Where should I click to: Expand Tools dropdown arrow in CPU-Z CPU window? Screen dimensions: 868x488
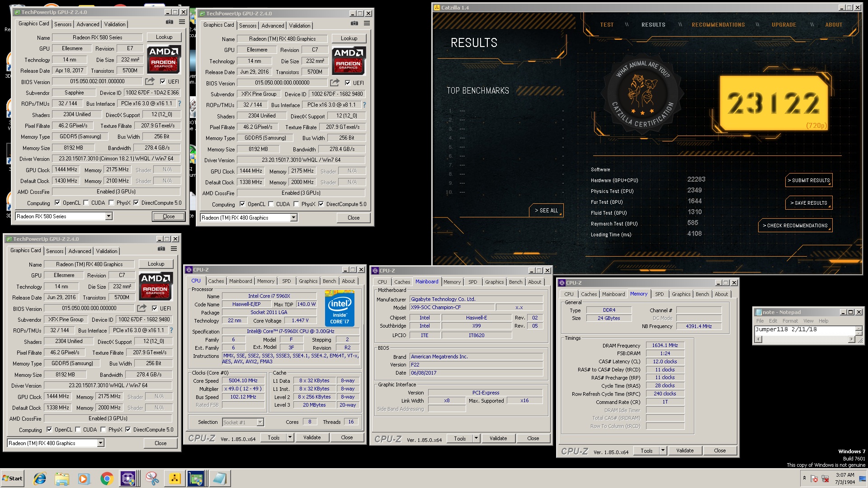pos(290,437)
